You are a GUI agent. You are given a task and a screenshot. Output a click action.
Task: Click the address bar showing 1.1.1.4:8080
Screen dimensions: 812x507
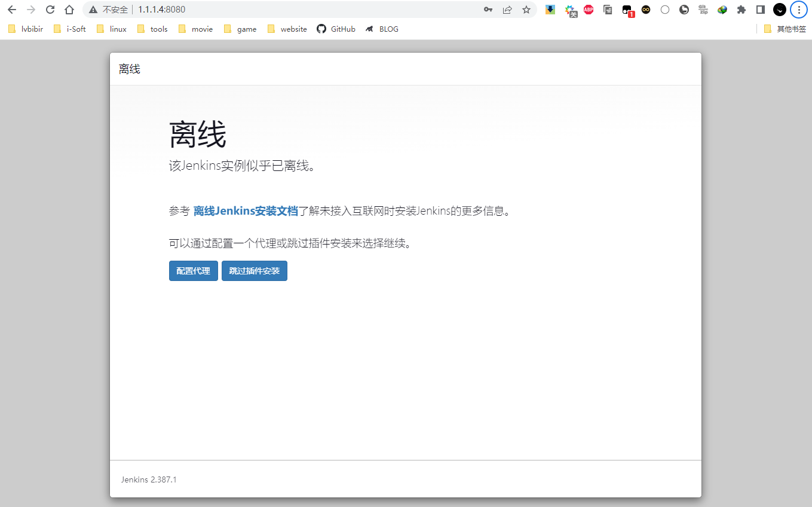(x=299, y=10)
